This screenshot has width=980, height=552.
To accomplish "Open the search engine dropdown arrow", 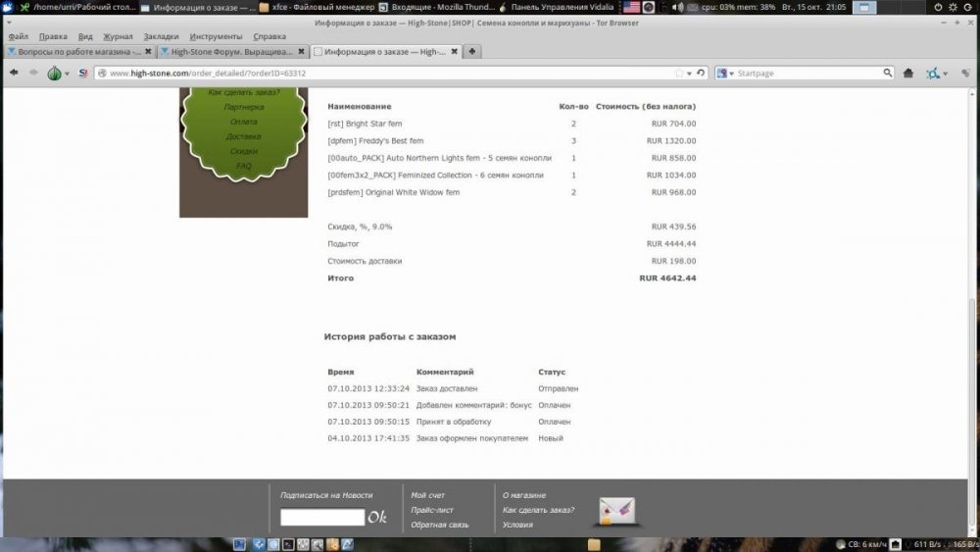I will pyautogui.click(x=731, y=74).
